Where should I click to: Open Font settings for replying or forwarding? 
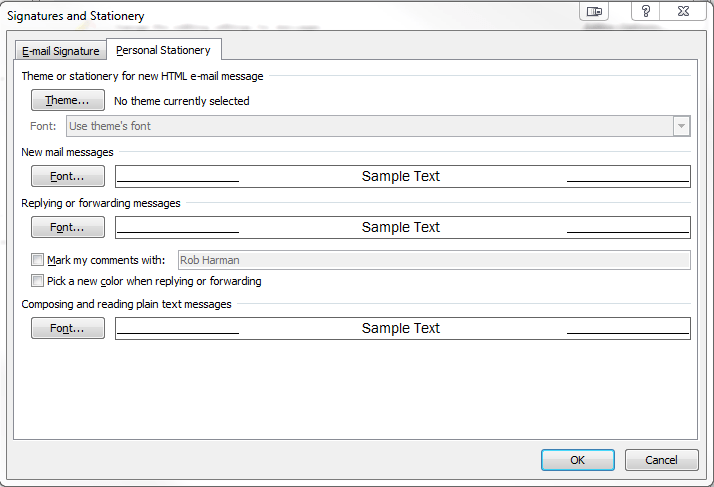click(68, 227)
